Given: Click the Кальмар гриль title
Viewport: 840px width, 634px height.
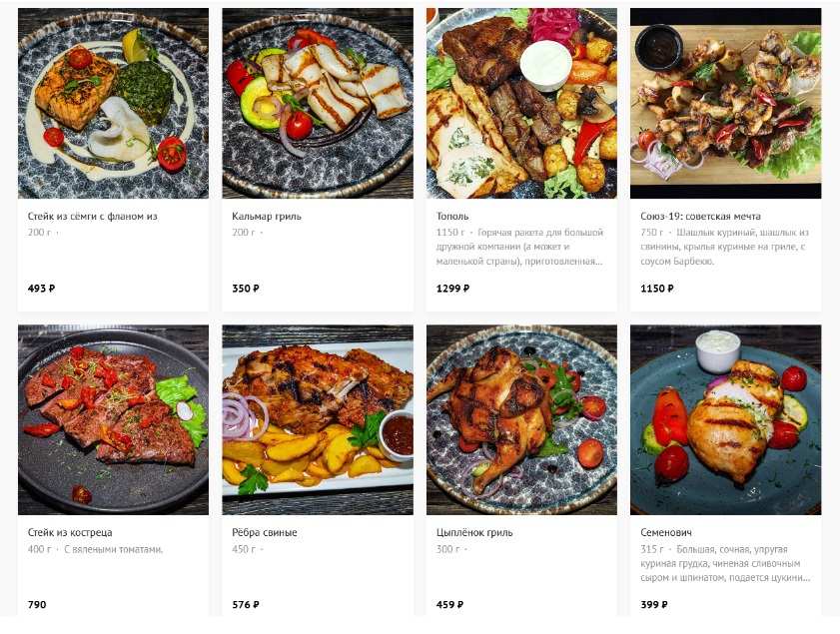Looking at the screenshot, I should coord(267,217).
